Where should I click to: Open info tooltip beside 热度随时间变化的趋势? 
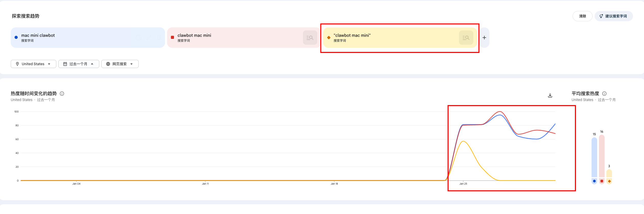coord(62,94)
